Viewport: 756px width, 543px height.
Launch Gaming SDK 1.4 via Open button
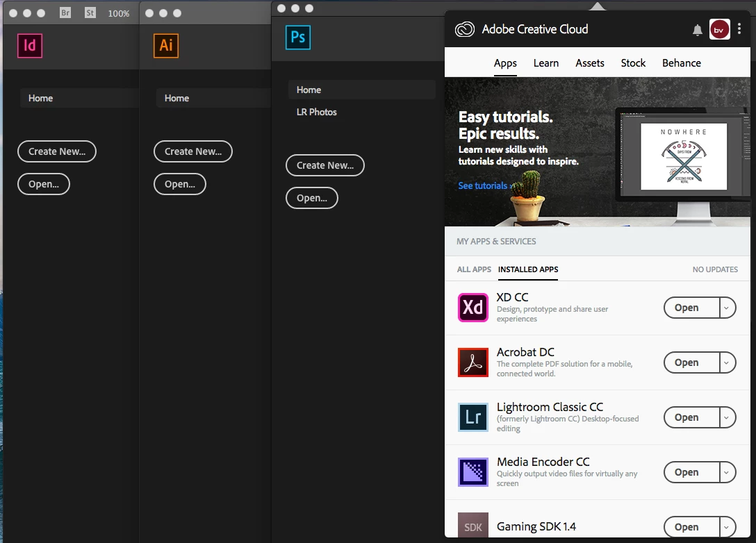coord(691,527)
